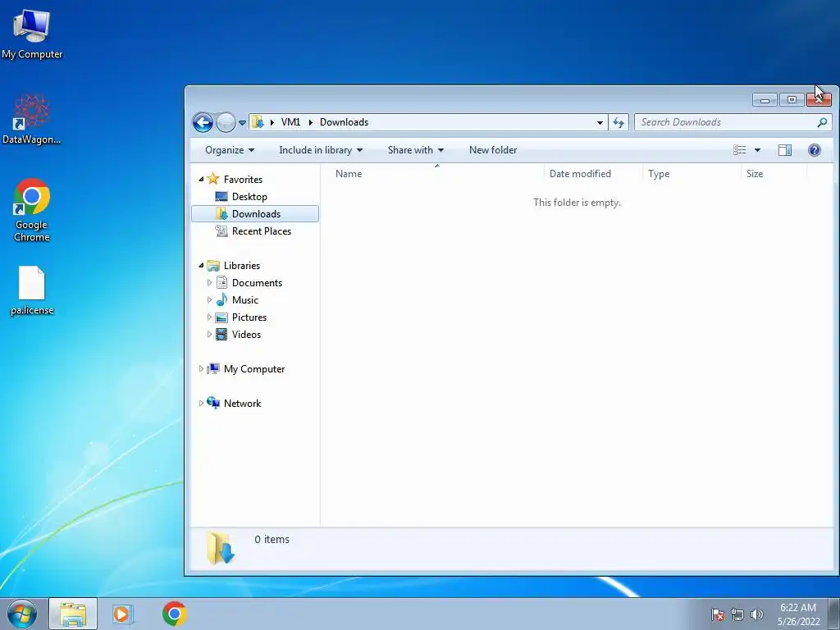This screenshot has height=630, width=840.
Task: Select the pa.license file on desktop
Action: (32, 291)
